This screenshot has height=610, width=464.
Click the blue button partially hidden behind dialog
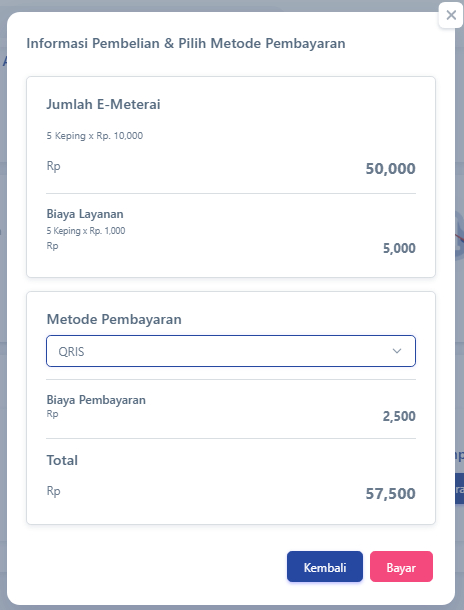coord(459,489)
